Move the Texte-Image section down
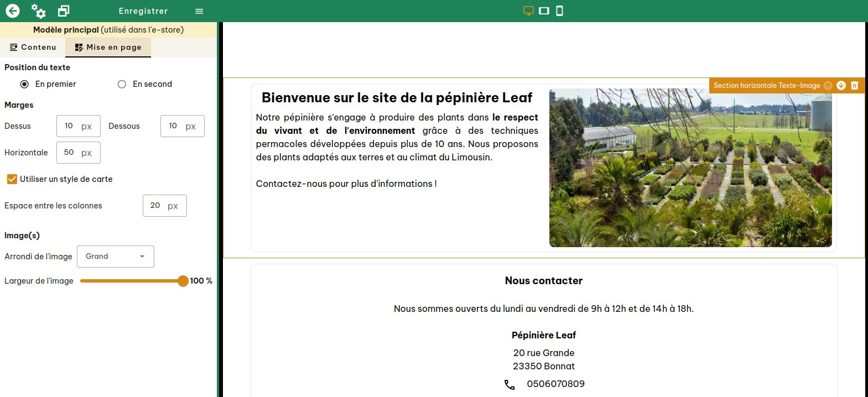 coord(841,85)
